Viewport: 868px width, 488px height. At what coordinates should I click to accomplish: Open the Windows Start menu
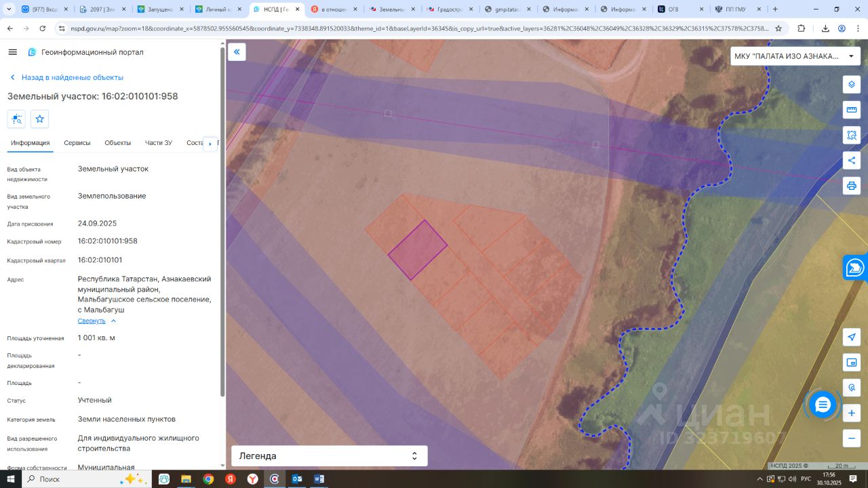coord(11,479)
